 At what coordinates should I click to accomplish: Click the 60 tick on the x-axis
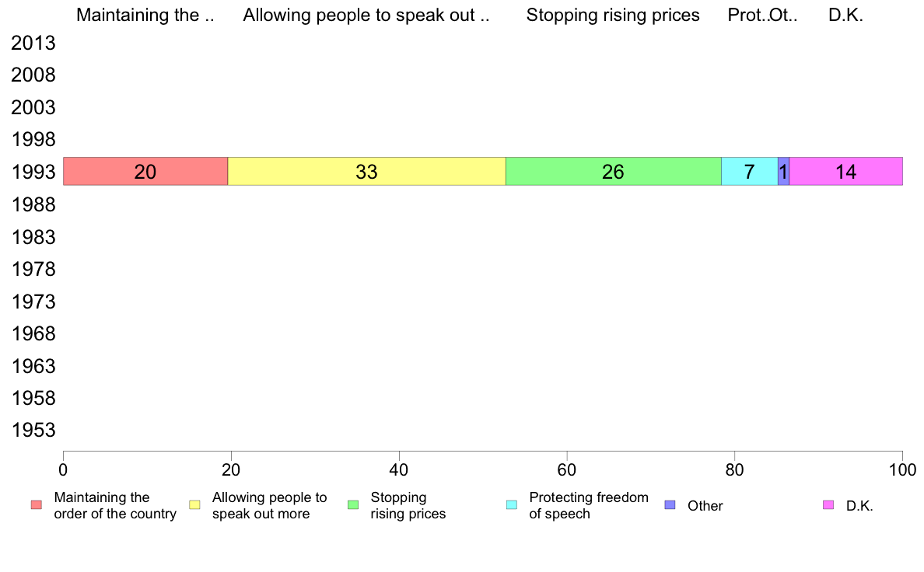point(567,469)
